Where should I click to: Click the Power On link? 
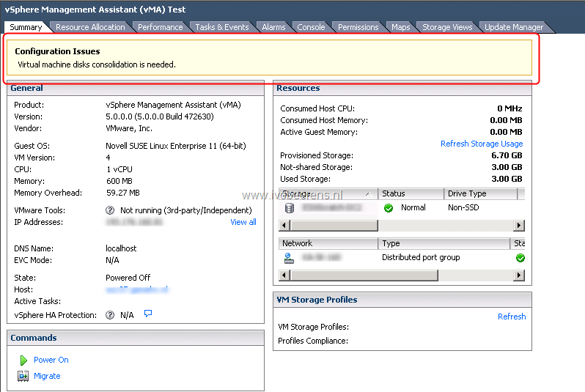[51, 360]
